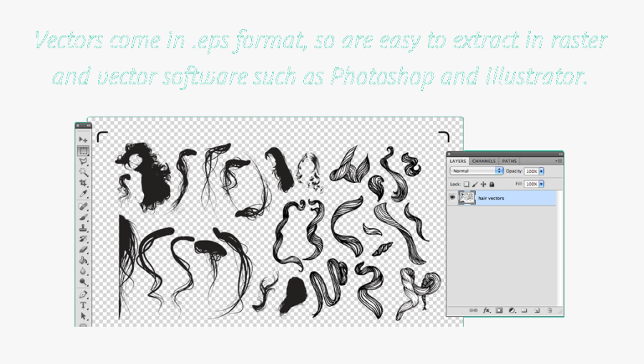Create new fill or adjustment layer
Viewport: 644px width, 364px height.
tap(512, 310)
